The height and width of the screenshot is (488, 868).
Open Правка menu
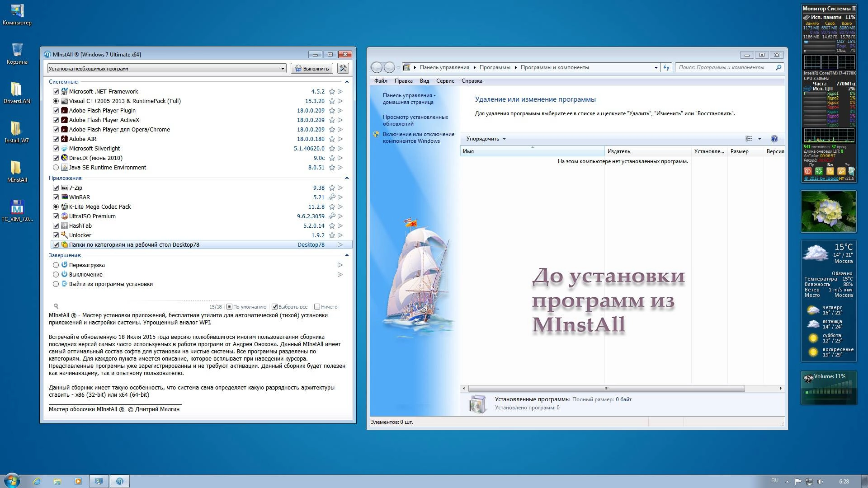403,81
